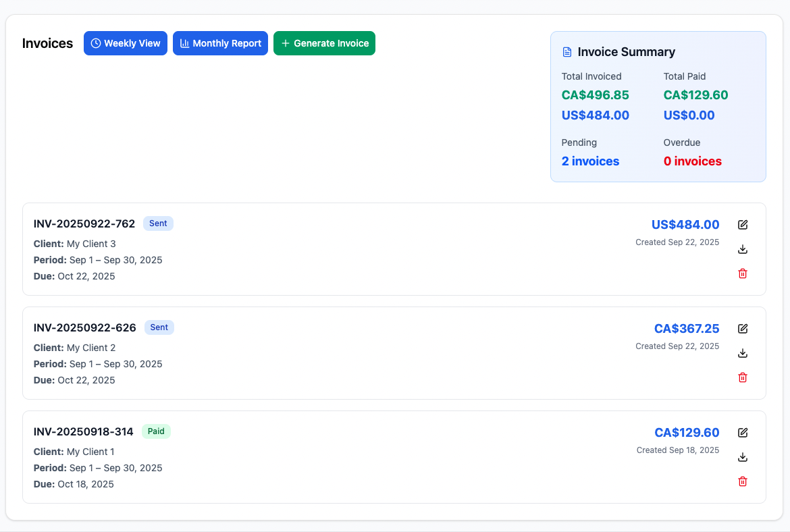Edit invoice INV-20250922-762 using the pencil icon
Viewport: 790px width, 532px height.
point(743,224)
